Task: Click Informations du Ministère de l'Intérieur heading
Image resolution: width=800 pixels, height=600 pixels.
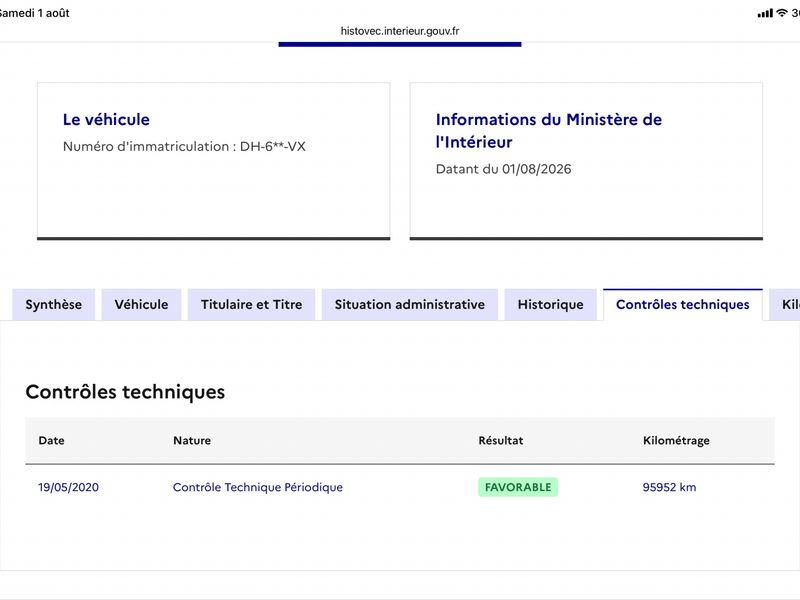Action: 548,131
